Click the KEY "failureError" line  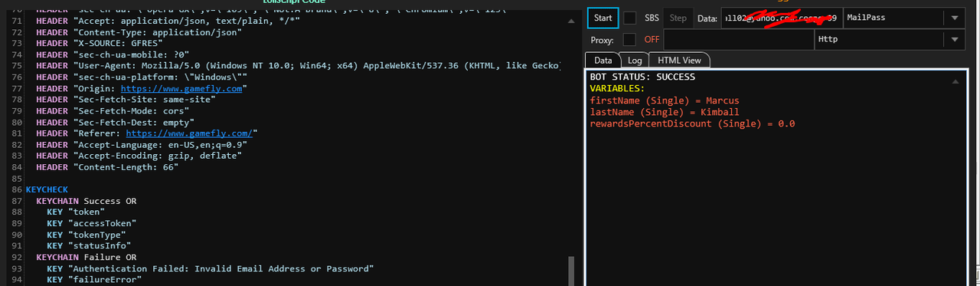93,280
